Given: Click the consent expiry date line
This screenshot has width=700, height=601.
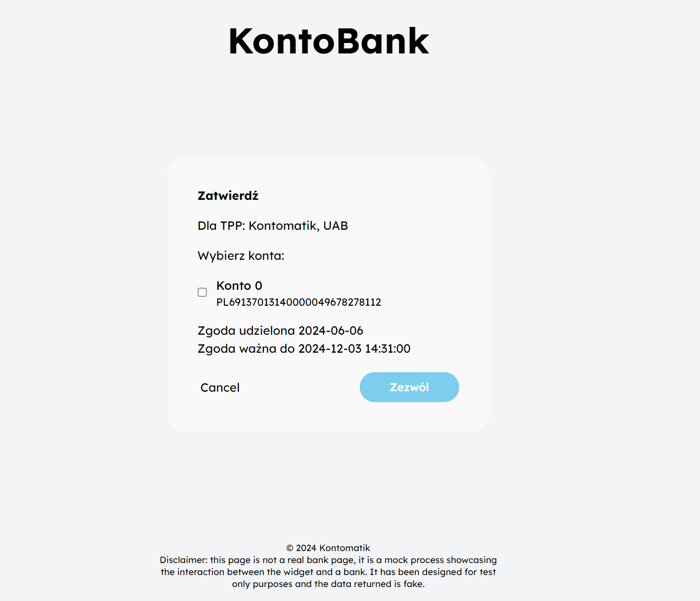Looking at the screenshot, I should click(303, 349).
